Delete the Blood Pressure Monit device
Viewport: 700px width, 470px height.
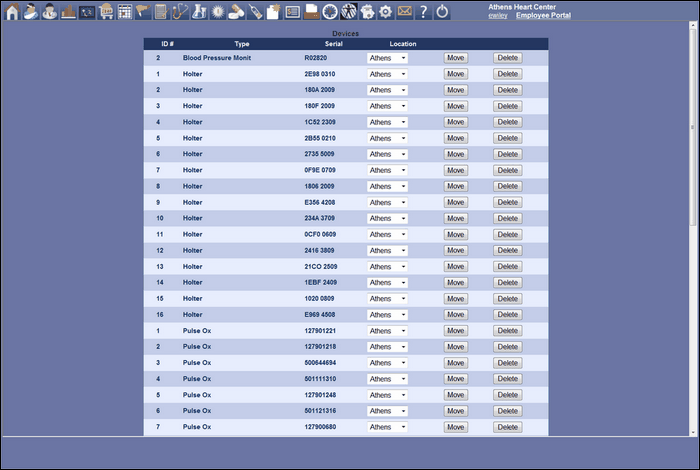pos(508,58)
